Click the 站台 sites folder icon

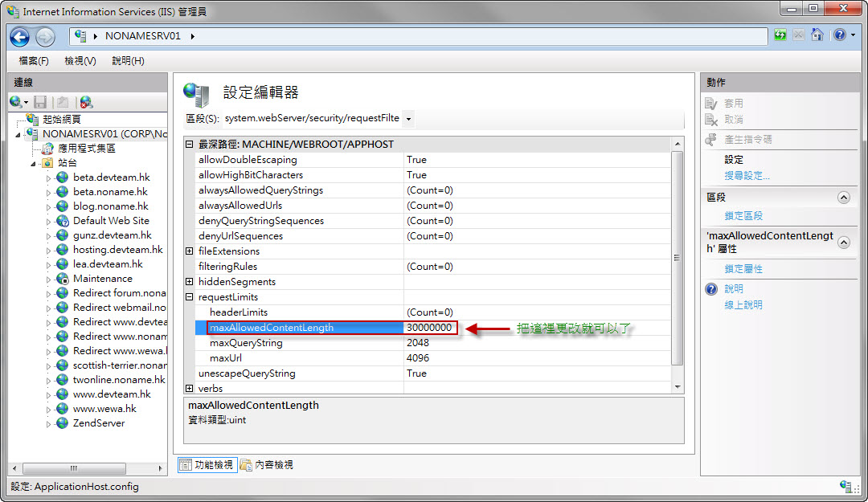47,163
